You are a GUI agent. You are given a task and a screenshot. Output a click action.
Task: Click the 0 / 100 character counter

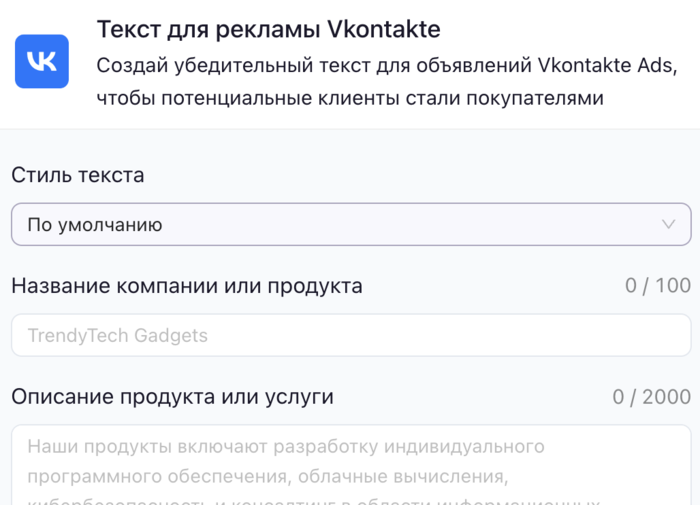pyautogui.click(x=657, y=286)
